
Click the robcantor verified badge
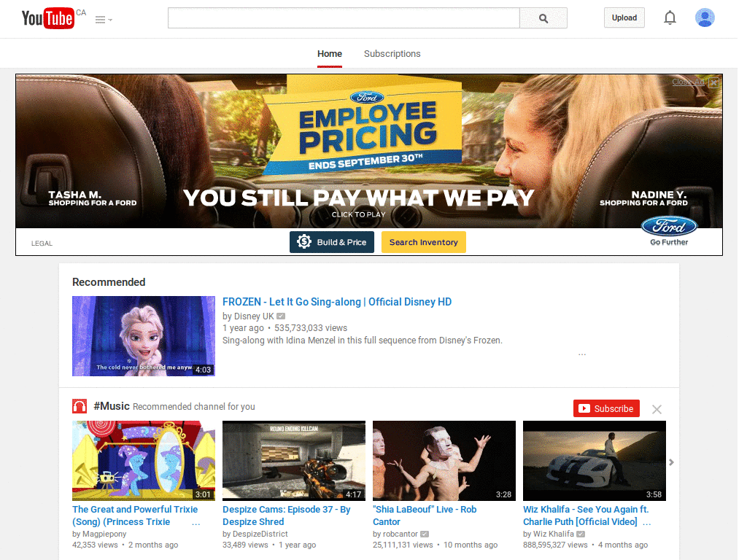click(x=425, y=534)
